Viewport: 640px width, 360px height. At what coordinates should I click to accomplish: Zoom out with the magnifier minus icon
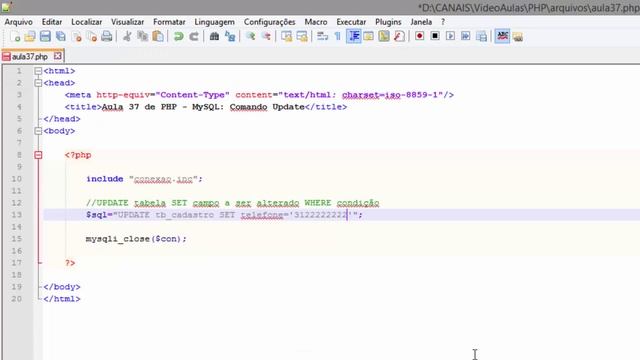pyautogui.click(x=266, y=37)
